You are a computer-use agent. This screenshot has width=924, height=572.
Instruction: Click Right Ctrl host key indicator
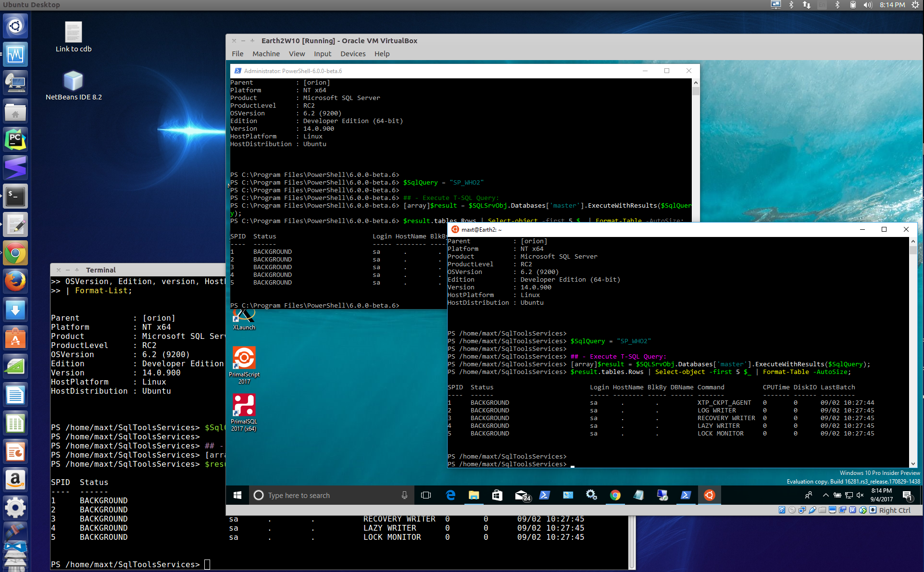click(x=895, y=510)
